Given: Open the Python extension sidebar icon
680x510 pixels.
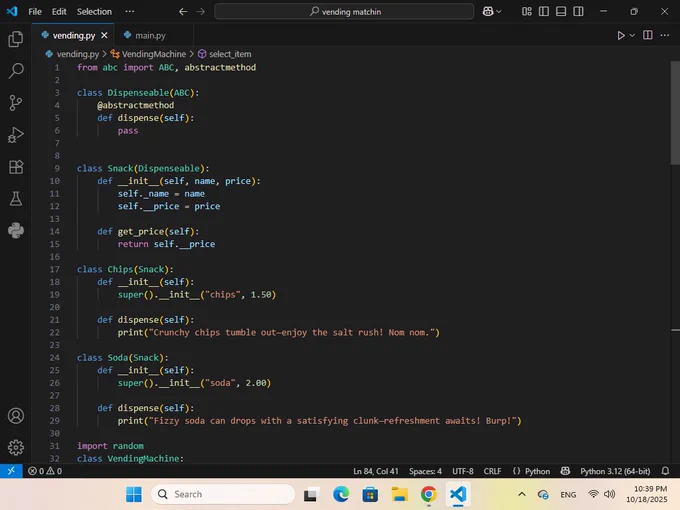Looking at the screenshot, I should (x=16, y=231).
